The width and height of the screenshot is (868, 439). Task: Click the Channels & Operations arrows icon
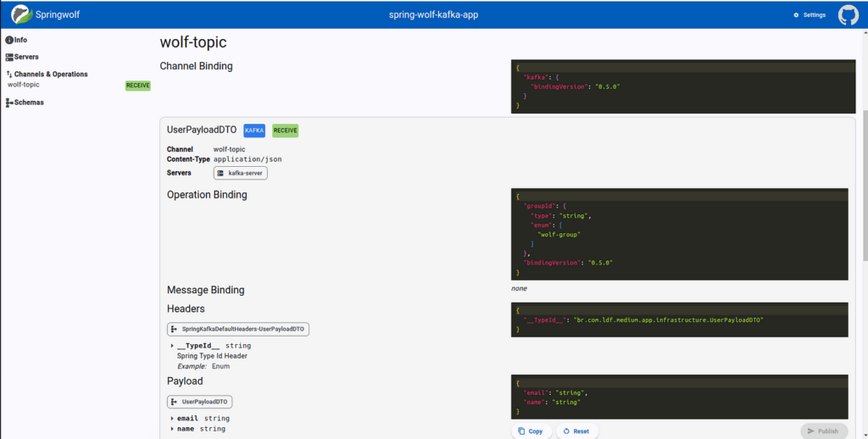[x=9, y=75]
